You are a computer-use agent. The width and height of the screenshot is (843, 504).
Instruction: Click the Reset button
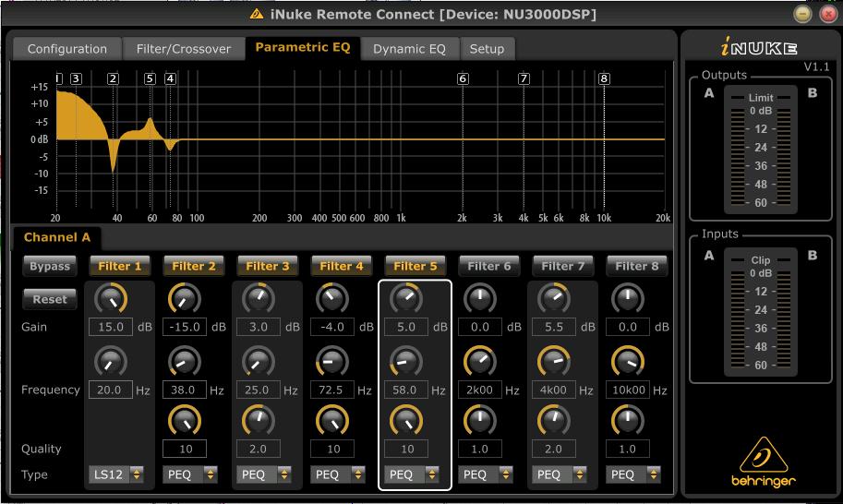pos(50,299)
